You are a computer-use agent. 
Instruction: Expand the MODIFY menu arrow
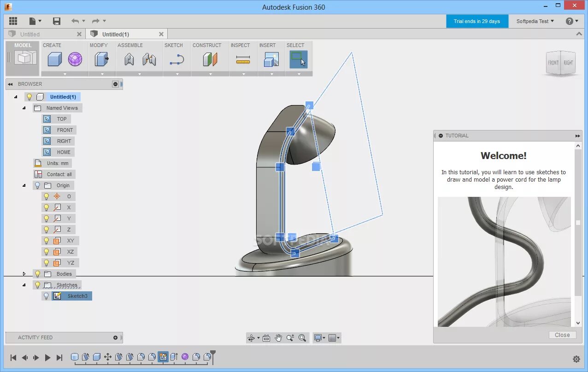click(x=102, y=74)
